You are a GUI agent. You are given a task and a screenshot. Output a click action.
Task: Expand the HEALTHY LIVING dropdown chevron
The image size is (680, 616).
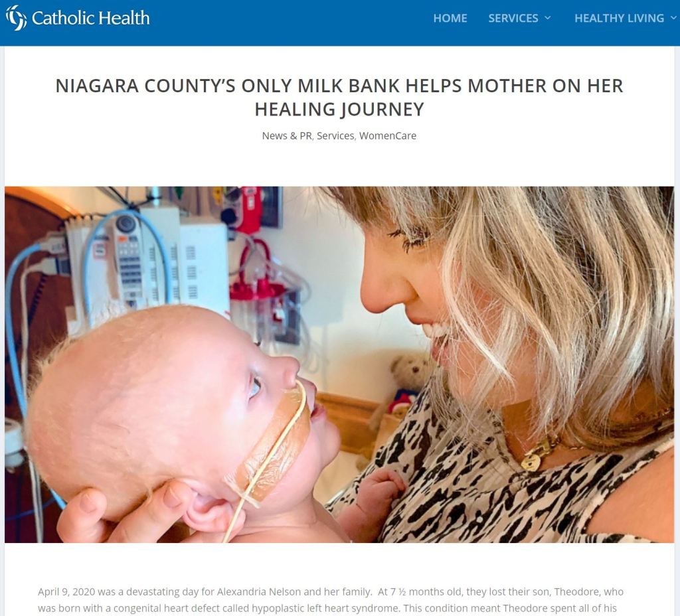(x=673, y=18)
